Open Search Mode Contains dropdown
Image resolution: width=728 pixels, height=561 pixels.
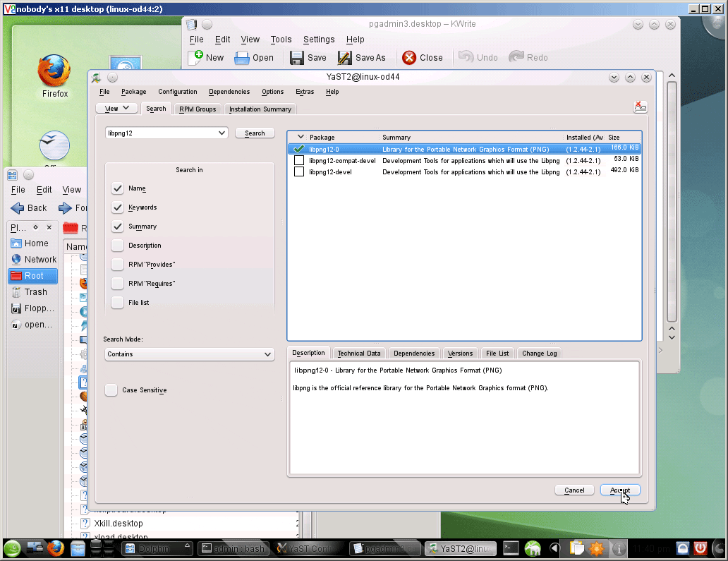click(190, 354)
